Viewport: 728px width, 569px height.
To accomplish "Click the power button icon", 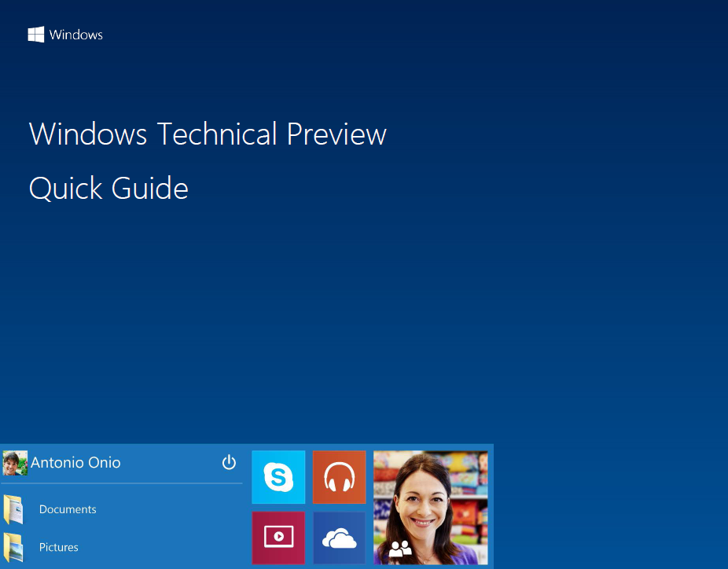I will point(229,462).
